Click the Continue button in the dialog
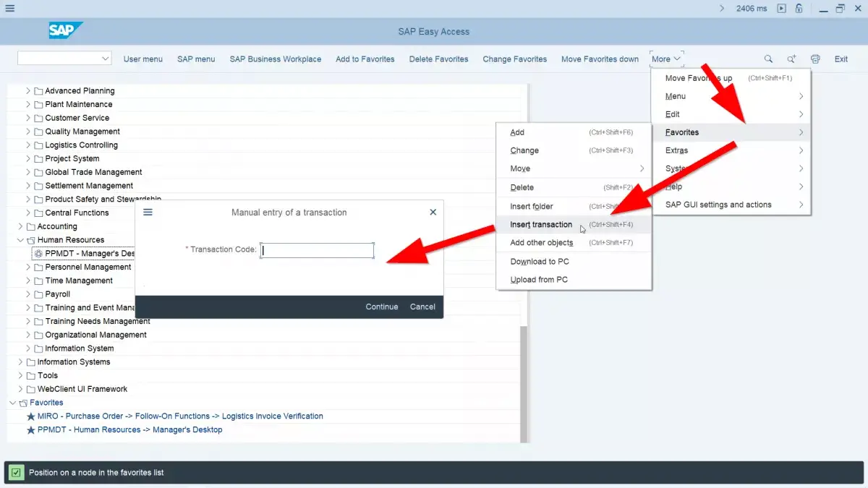This screenshot has width=868, height=488. click(x=382, y=307)
